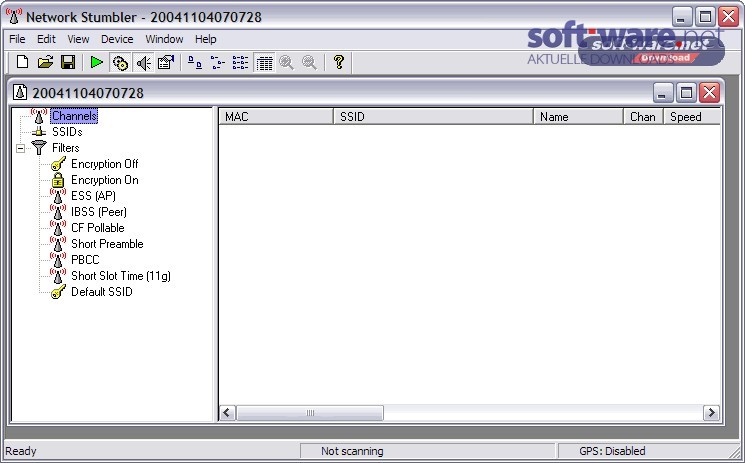Save the capture with the floppy disk icon
This screenshot has height=463, width=745.
click(68, 62)
